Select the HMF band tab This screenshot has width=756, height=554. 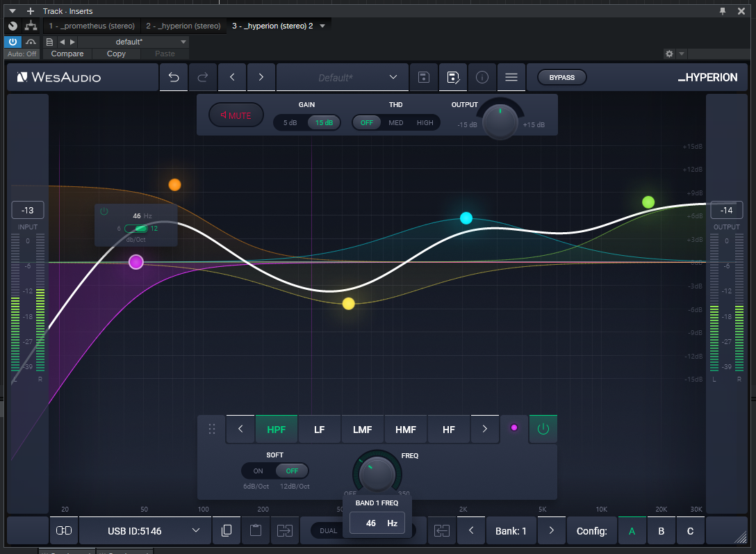[x=406, y=429]
